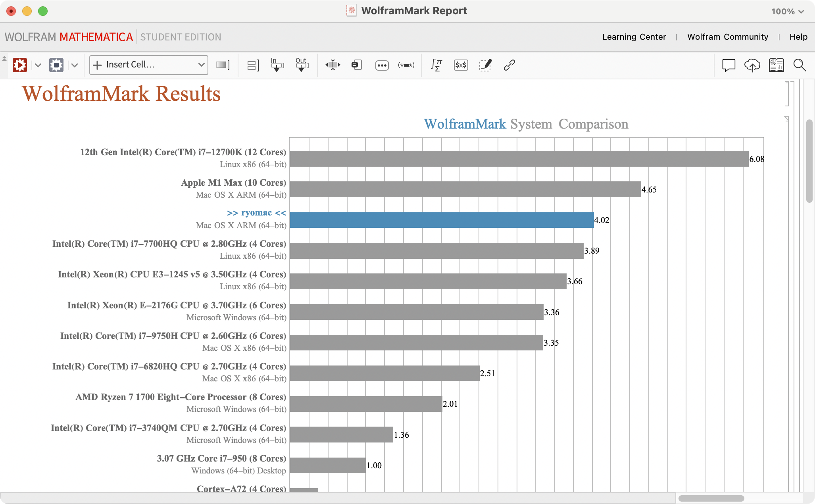The width and height of the screenshot is (815, 504).
Task: Click the text cursor alignment icon
Action: [333, 65]
